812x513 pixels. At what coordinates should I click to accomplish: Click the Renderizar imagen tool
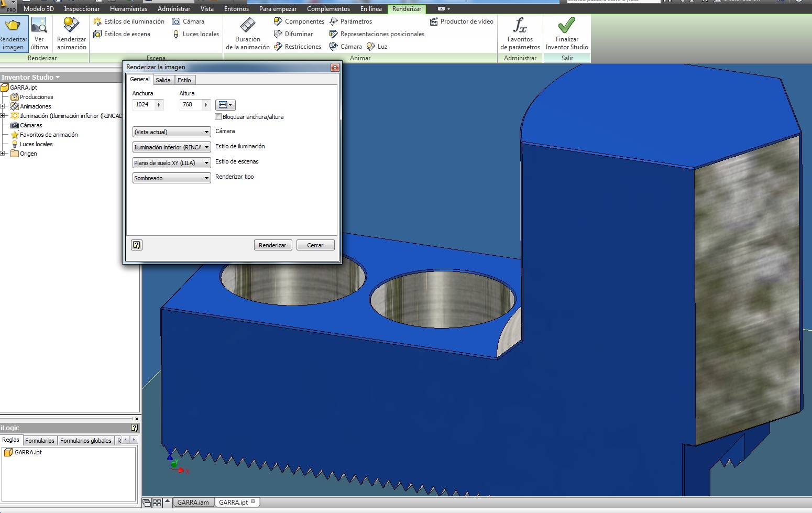[14, 34]
